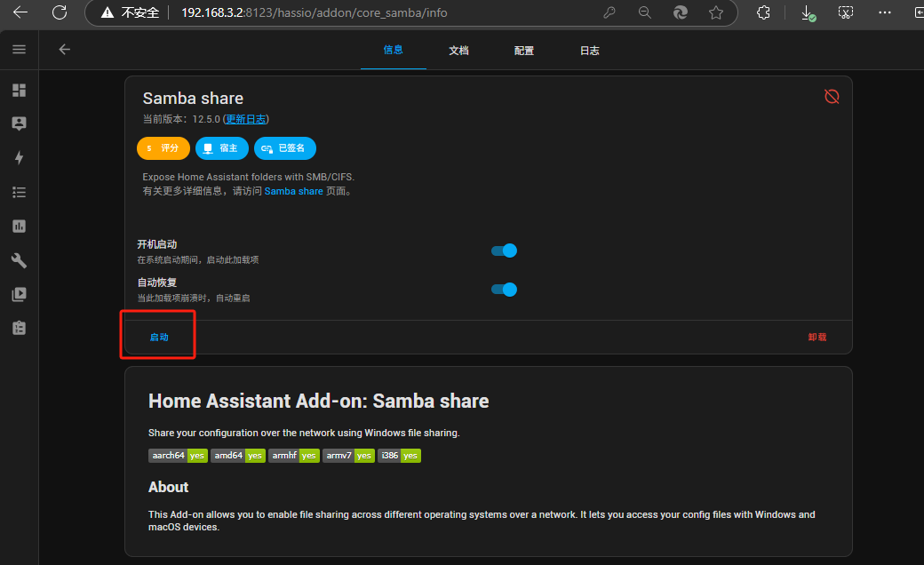Open the clipboard to-do icon in sidebar
Screen dimensions: 924x565
pos(19,328)
